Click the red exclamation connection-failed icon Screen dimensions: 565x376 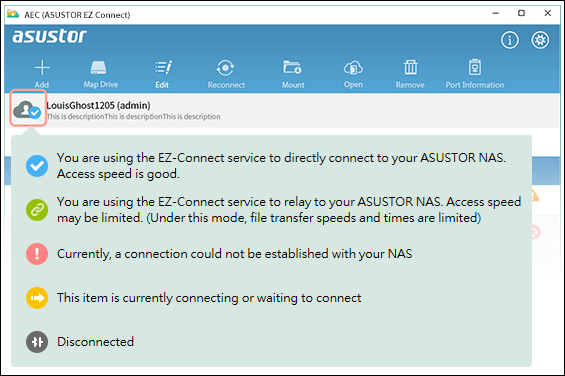(37, 254)
